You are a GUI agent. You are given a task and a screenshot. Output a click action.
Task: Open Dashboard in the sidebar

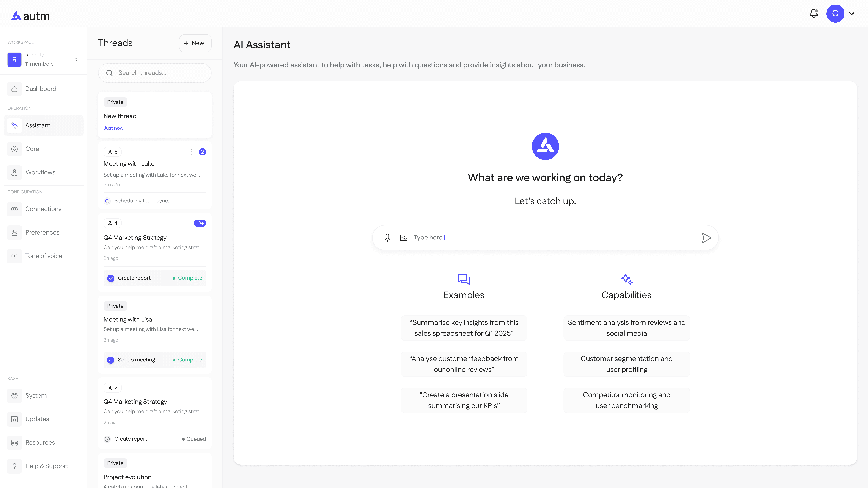point(43,89)
